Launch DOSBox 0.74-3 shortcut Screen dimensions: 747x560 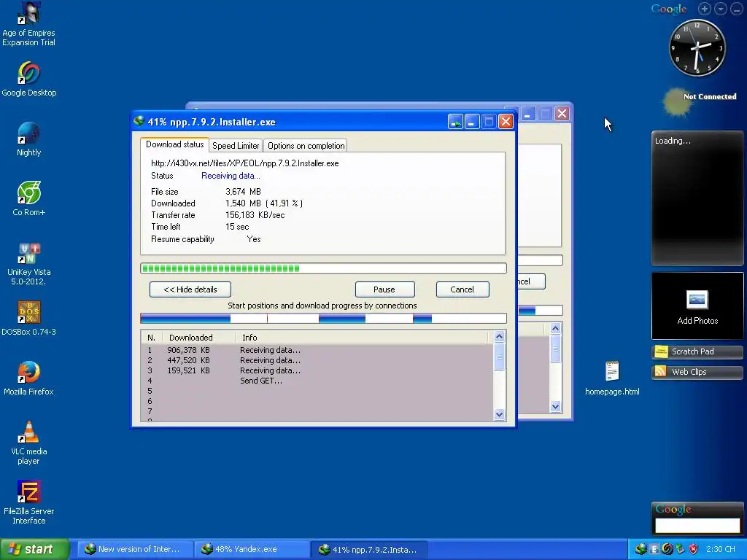[x=28, y=312]
